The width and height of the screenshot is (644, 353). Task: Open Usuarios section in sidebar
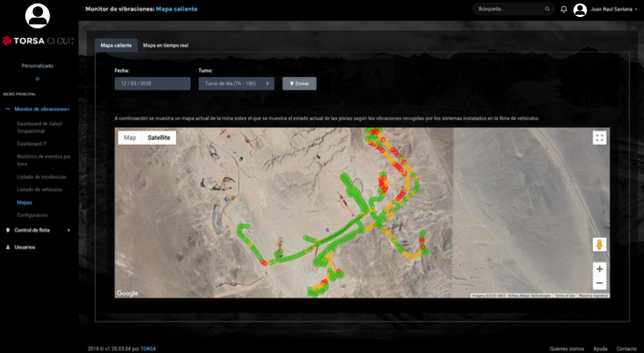pos(25,247)
